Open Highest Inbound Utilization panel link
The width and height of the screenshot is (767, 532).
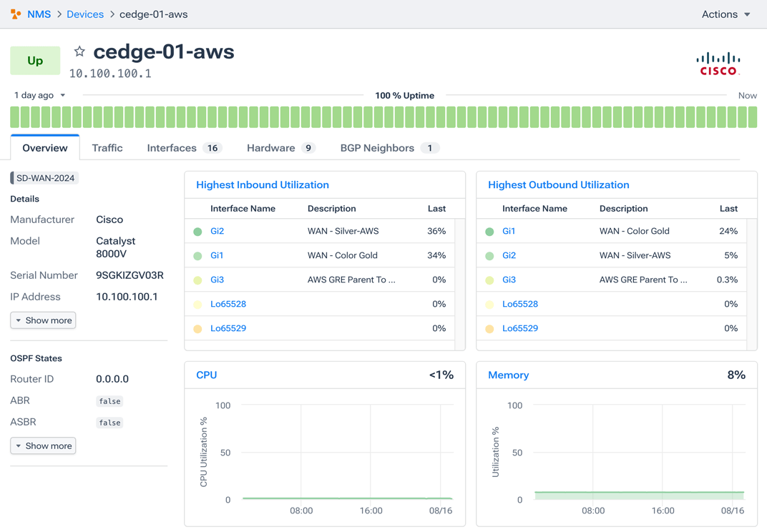tap(263, 184)
